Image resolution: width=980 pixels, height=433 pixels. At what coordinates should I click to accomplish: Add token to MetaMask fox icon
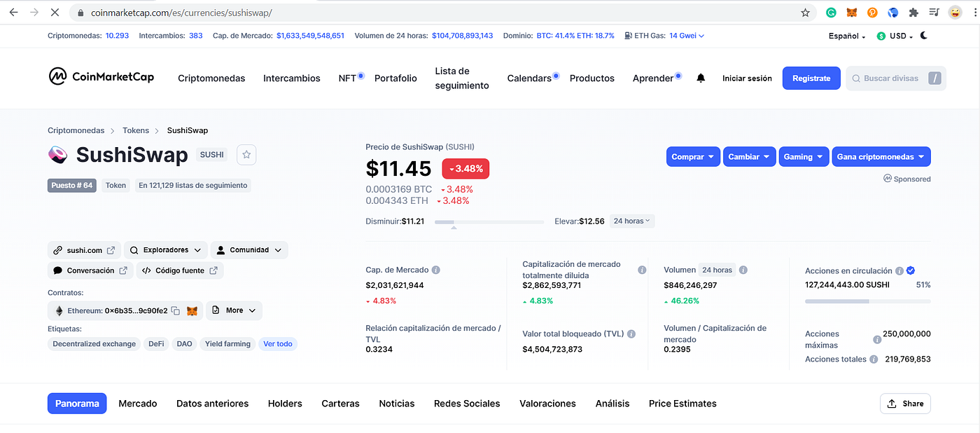click(x=191, y=310)
